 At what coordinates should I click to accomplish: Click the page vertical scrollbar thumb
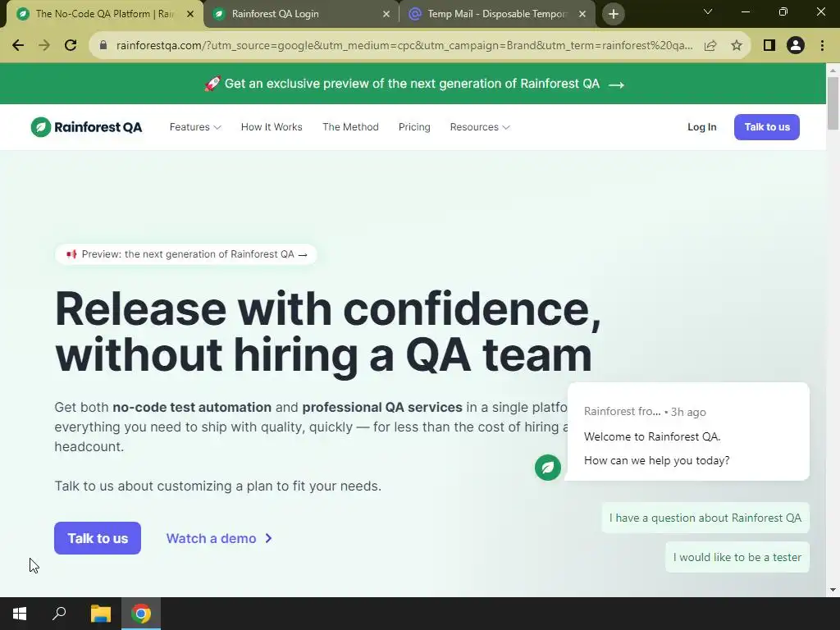833,103
